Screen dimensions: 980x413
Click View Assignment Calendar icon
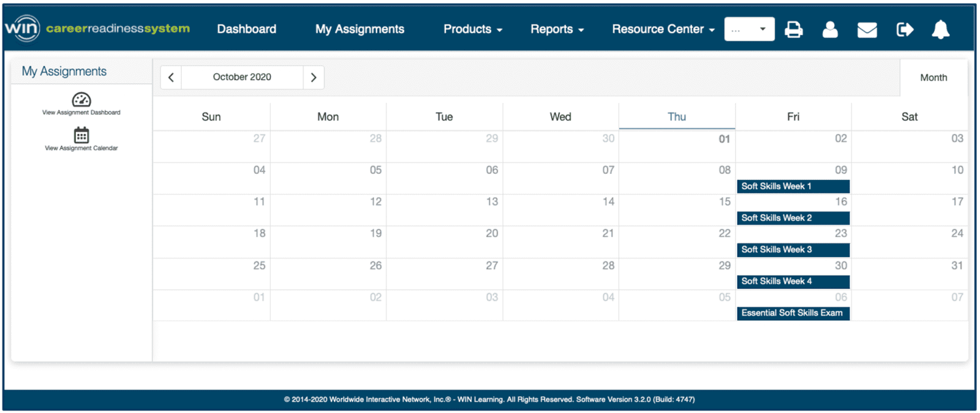81,135
